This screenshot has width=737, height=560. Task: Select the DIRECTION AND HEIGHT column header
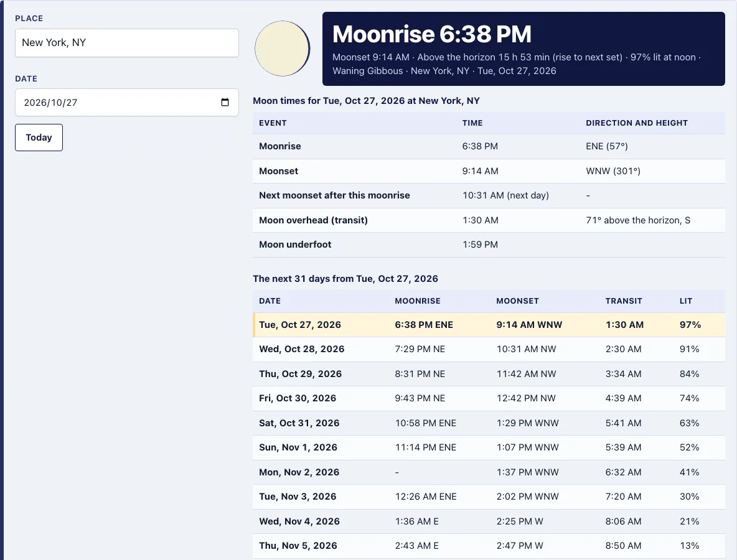tap(636, 123)
